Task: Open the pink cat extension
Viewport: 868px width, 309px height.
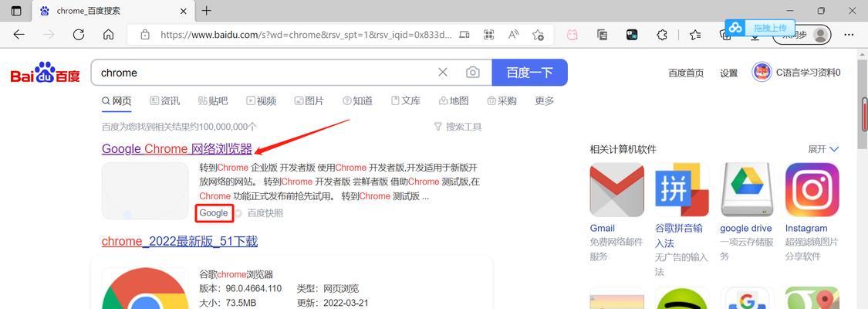Action: tap(572, 35)
